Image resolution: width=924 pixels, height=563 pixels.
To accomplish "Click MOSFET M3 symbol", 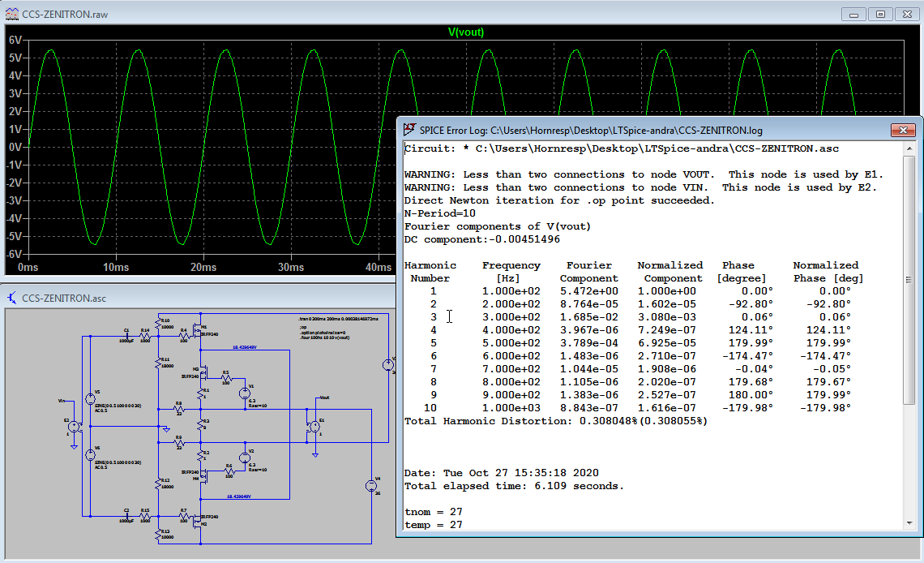I will tap(203, 373).
